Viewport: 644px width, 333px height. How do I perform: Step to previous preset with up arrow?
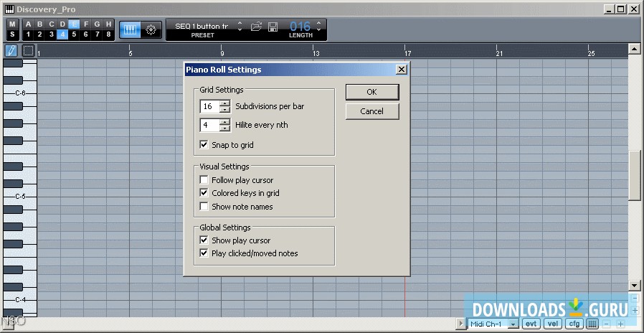[240, 23]
